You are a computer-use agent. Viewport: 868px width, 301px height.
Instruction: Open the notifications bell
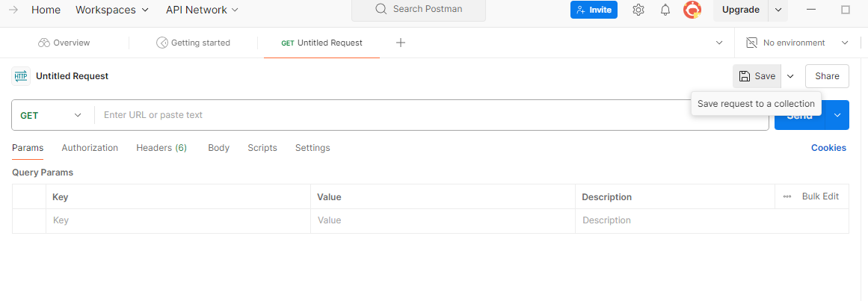[x=665, y=10]
